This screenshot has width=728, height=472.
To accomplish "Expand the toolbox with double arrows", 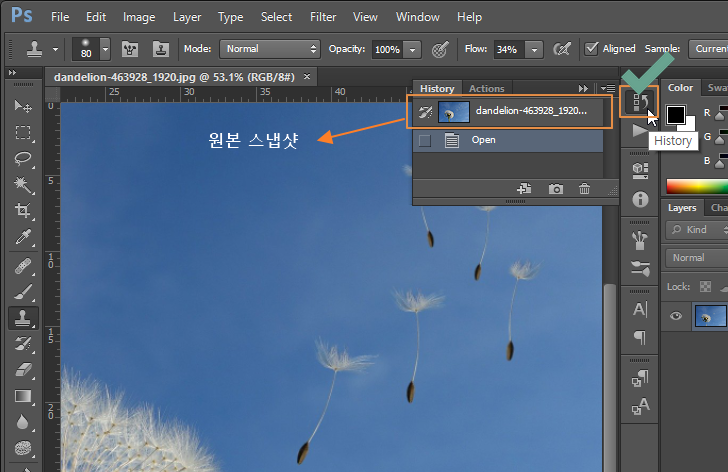I will (x=12, y=72).
